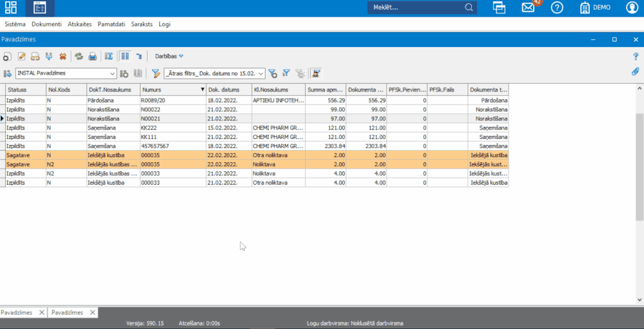The height and width of the screenshot is (329, 644).
Task: Click the green refresh arrows icon
Action: click(x=79, y=57)
